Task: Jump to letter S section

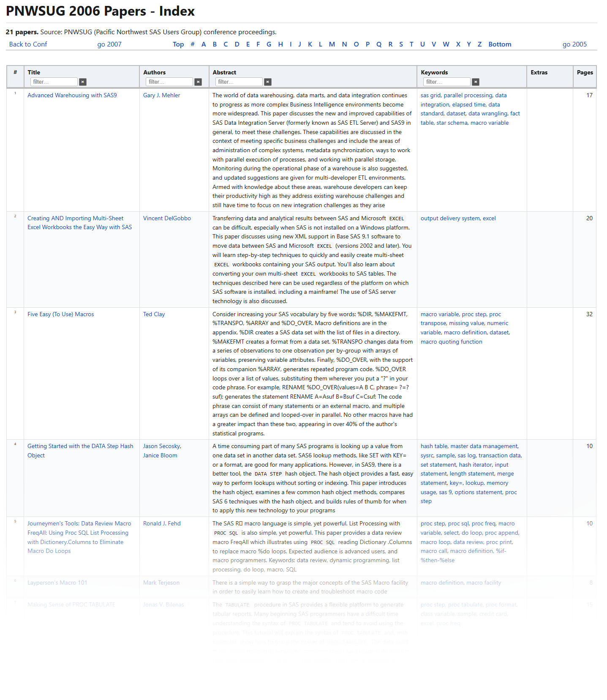Action: point(401,44)
